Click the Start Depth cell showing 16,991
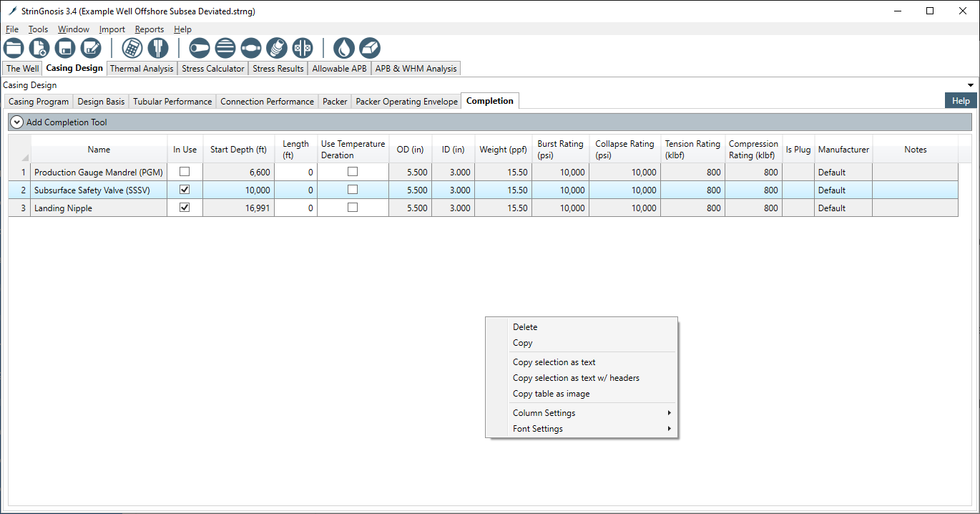Screen dimensions: 980x514 point(238,208)
